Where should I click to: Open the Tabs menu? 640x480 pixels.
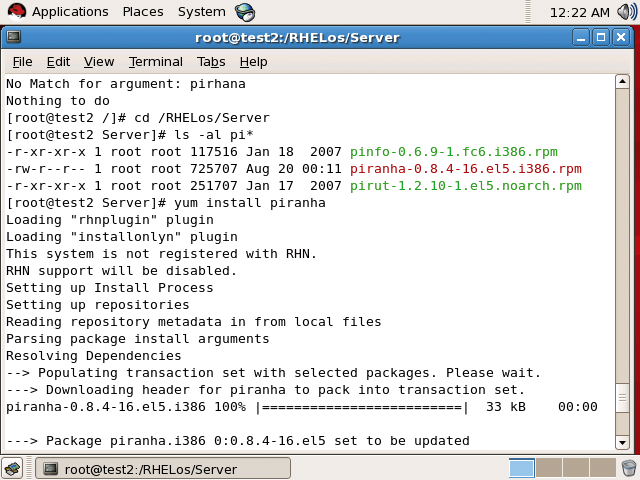(x=211, y=61)
